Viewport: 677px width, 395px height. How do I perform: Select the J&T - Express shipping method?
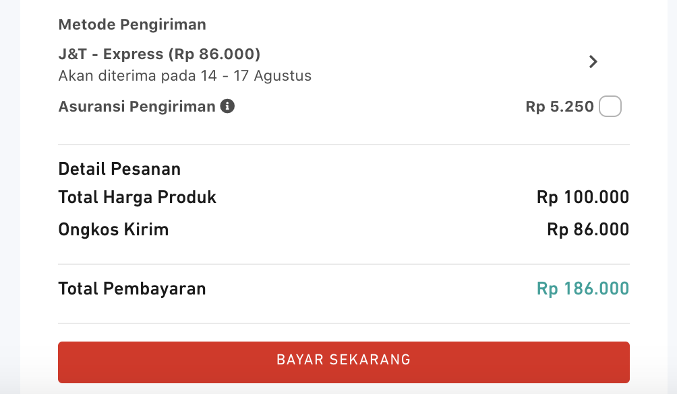click(159, 54)
